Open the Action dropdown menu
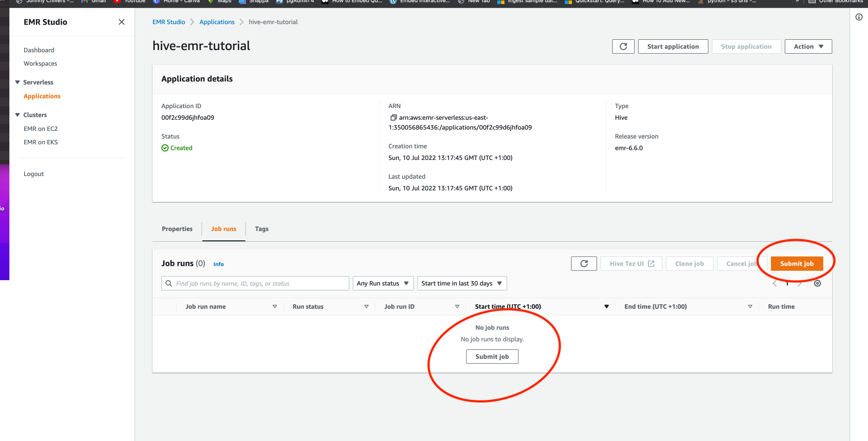868x441 pixels. [808, 46]
